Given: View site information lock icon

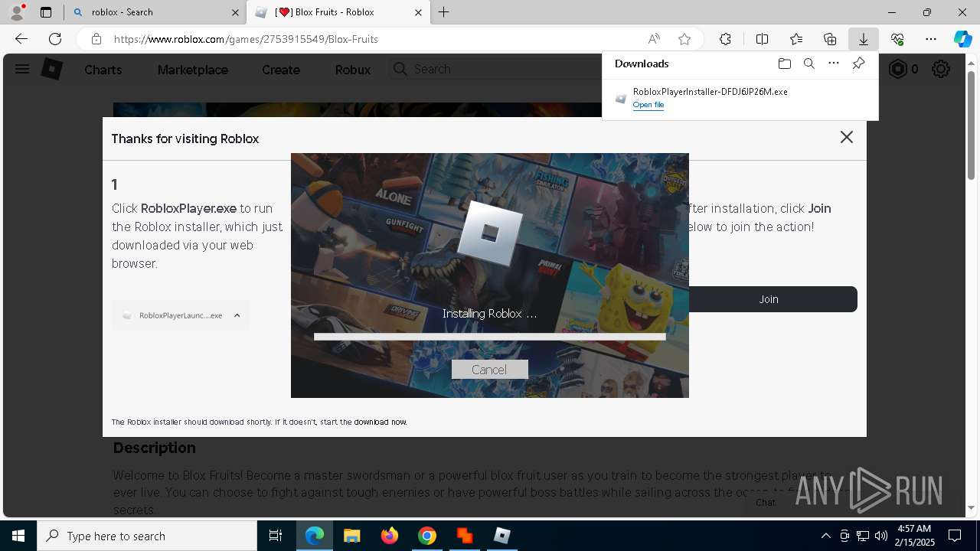Looking at the screenshot, I should point(96,39).
